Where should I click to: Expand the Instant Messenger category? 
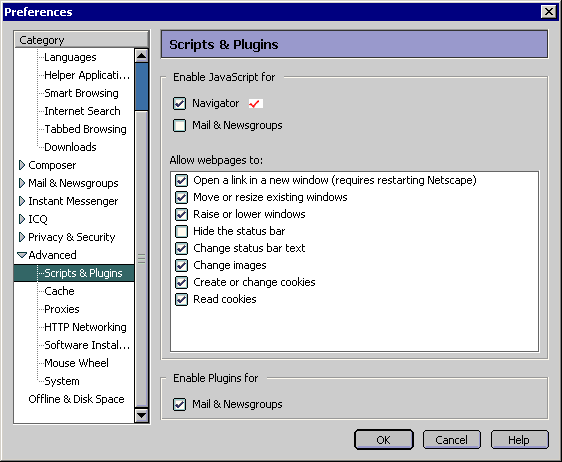click(x=22, y=201)
